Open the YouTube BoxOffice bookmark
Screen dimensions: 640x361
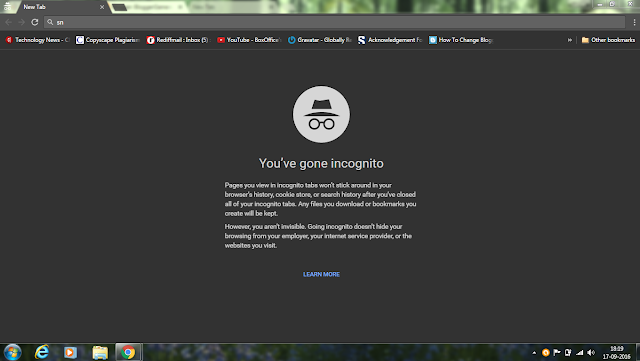(249, 40)
